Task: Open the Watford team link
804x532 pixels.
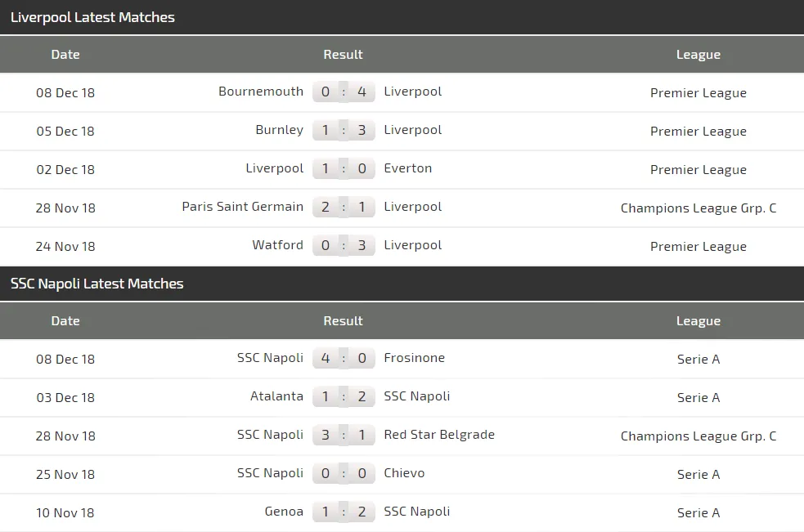Action: [x=278, y=245]
